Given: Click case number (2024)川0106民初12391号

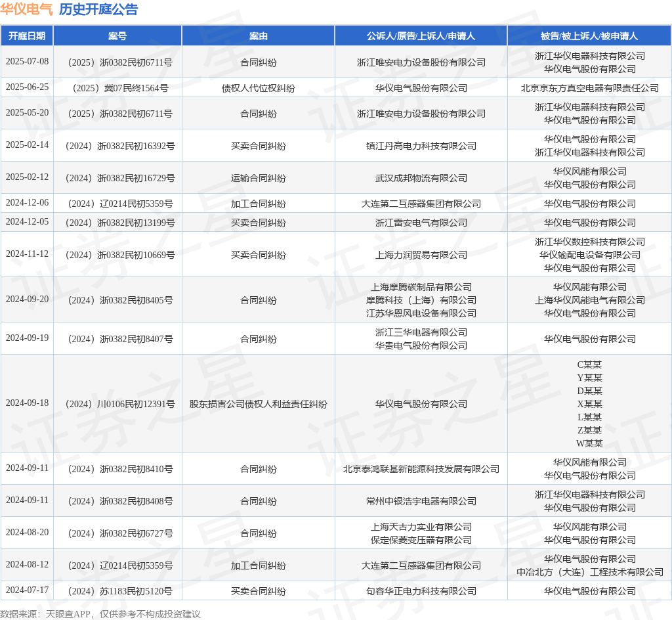Looking at the screenshot, I should pyautogui.click(x=118, y=405).
